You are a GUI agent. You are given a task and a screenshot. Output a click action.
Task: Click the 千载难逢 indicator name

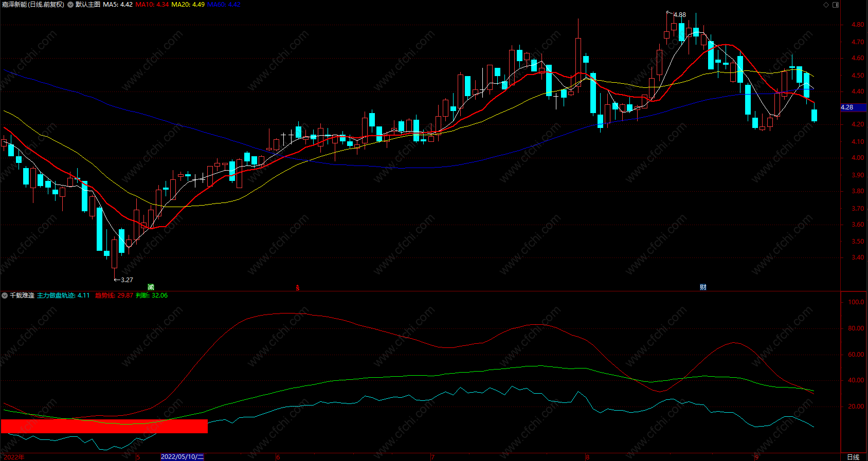(22, 296)
